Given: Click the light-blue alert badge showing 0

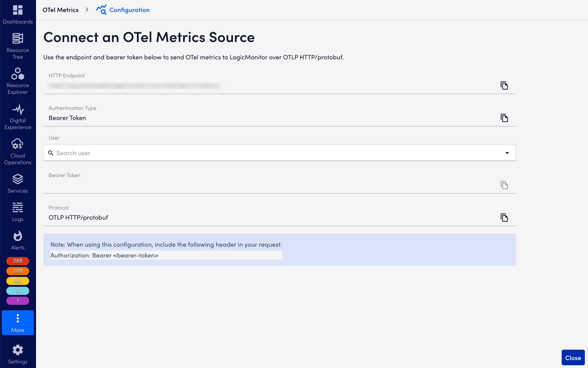Looking at the screenshot, I should [18, 290].
